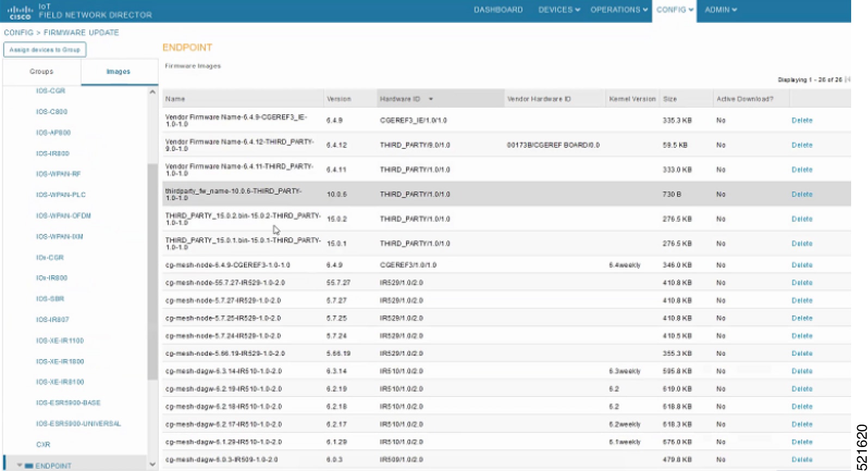Click the left panel vertical scrollbar thumb
This screenshot has width=868, height=471.
[152, 272]
